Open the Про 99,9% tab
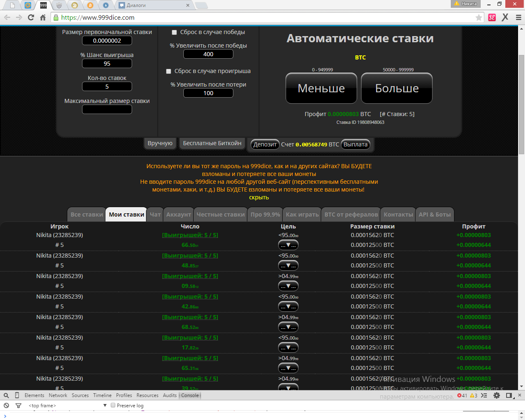 265,215
